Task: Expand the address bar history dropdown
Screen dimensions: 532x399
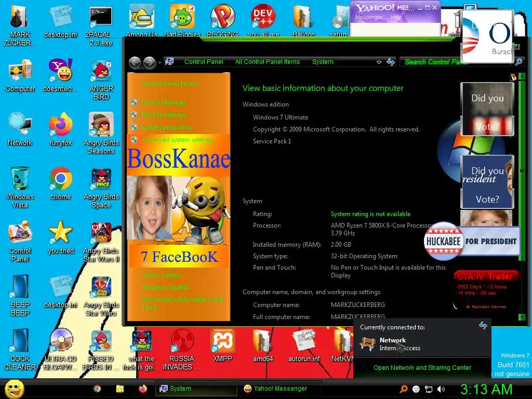Action: click(379, 62)
